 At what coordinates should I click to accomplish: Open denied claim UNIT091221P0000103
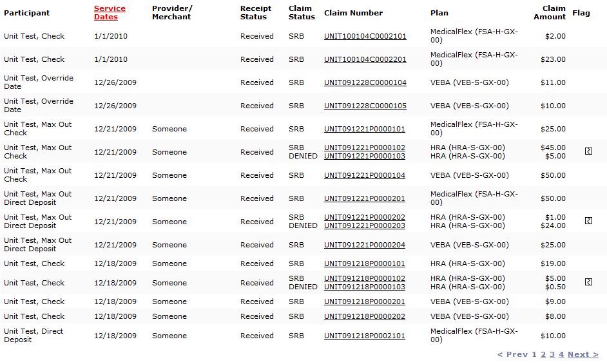(x=365, y=156)
